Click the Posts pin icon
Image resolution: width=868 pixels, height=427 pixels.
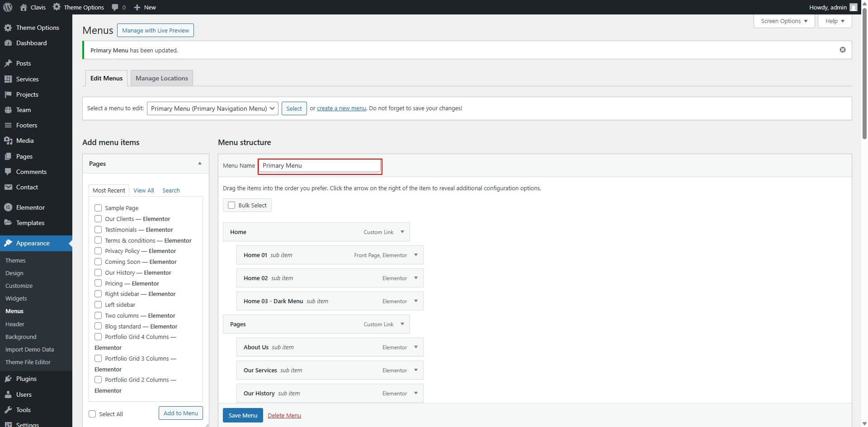click(x=8, y=63)
